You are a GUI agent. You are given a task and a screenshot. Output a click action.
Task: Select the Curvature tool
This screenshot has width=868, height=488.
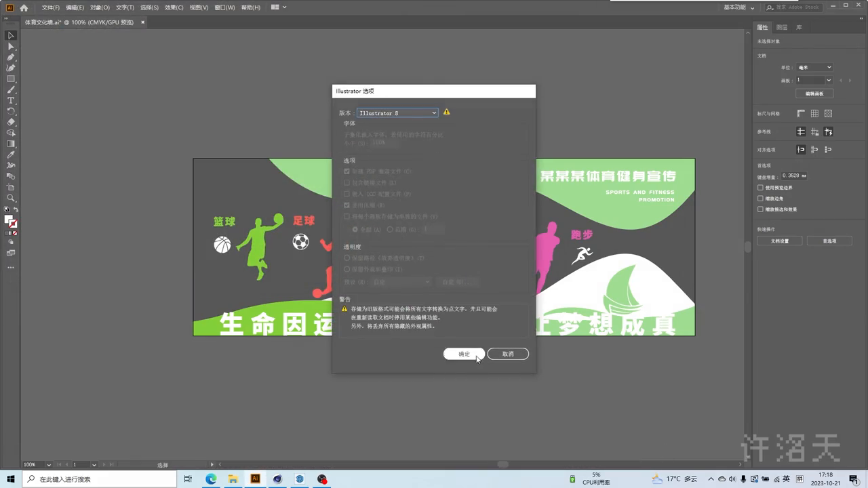(11, 68)
